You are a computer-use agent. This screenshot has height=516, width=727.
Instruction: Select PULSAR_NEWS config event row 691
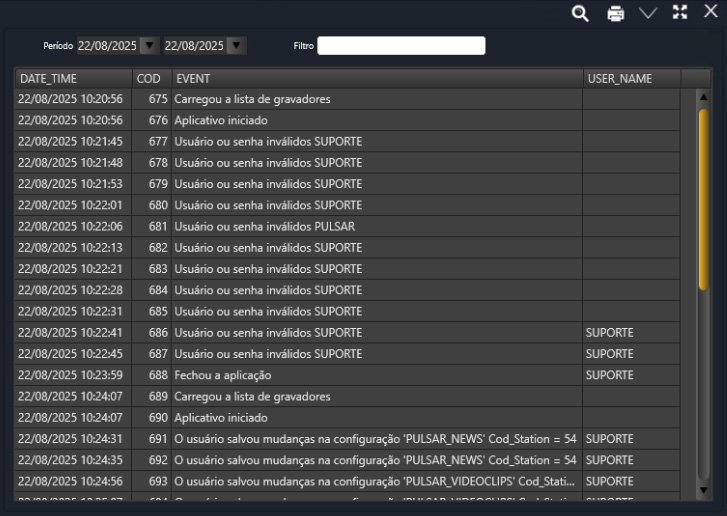[x=347, y=439]
